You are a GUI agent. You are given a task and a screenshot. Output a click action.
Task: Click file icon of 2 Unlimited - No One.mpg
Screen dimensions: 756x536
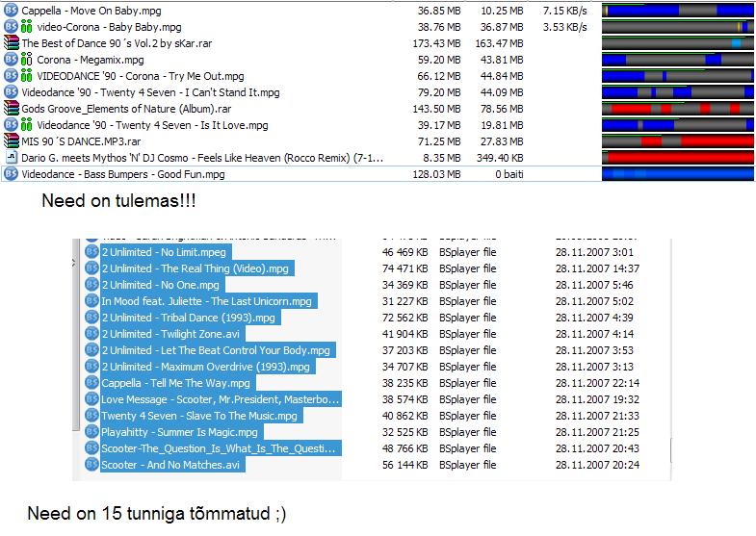click(91, 285)
